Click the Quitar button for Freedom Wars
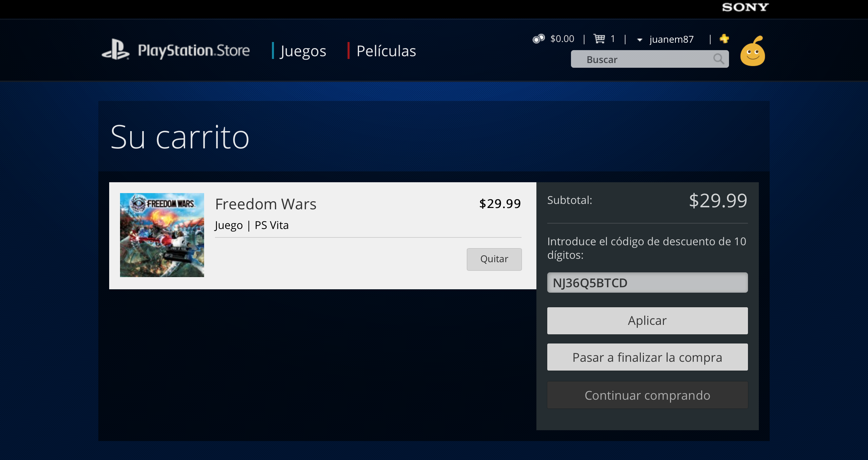Viewport: 868px width, 460px height. tap(494, 259)
